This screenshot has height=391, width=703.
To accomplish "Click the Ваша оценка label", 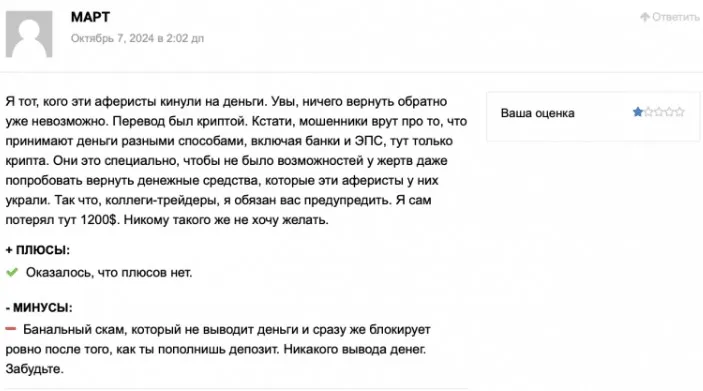I will tap(537, 113).
